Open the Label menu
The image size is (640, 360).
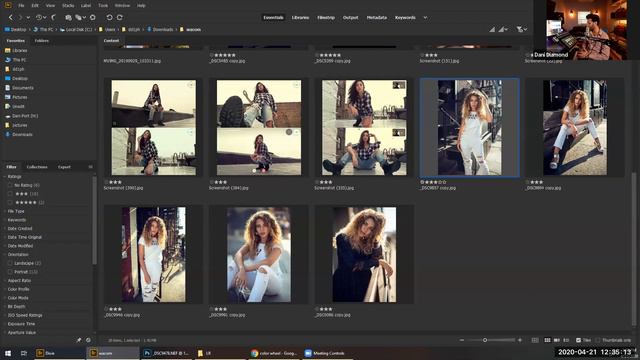pyautogui.click(x=86, y=6)
